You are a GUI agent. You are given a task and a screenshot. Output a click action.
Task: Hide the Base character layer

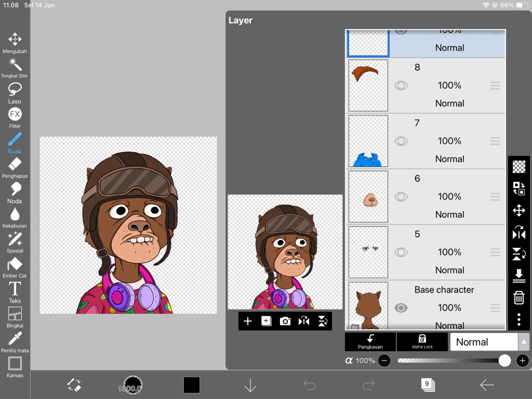pyautogui.click(x=401, y=308)
